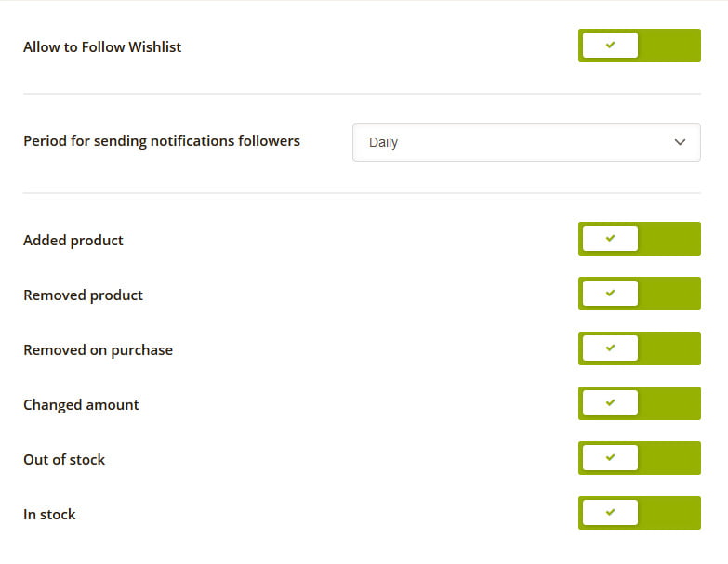Click the checkmark handle beside Out of stock
The height and width of the screenshot is (564, 728).
point(610,457)
